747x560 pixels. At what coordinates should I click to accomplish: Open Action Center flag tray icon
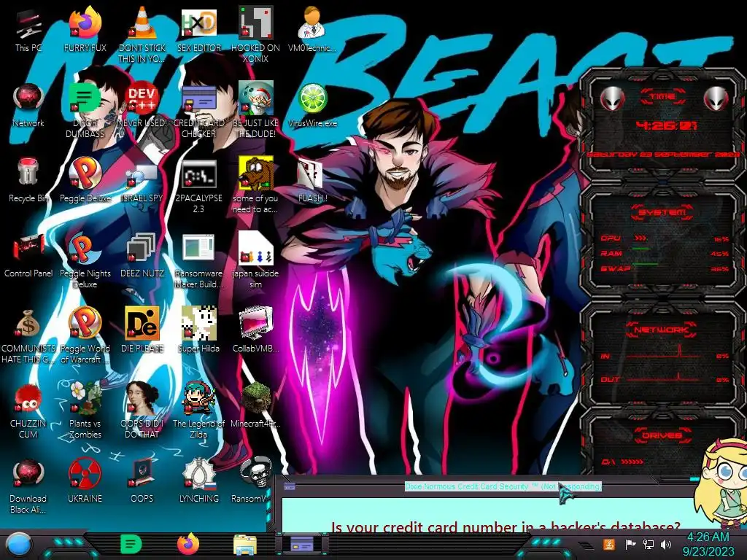tap(631, 544)
